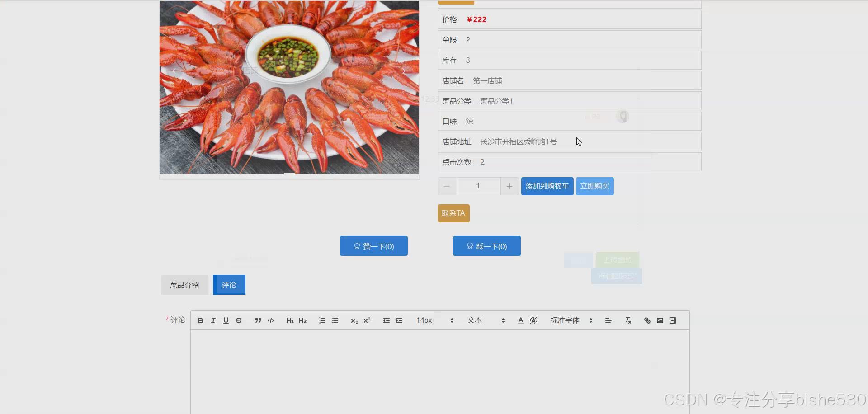Image resolution: width=868 pixels, height=414 pixels.
Task: Click the 添加到购物车 button
Action: [x=547, y=186]
